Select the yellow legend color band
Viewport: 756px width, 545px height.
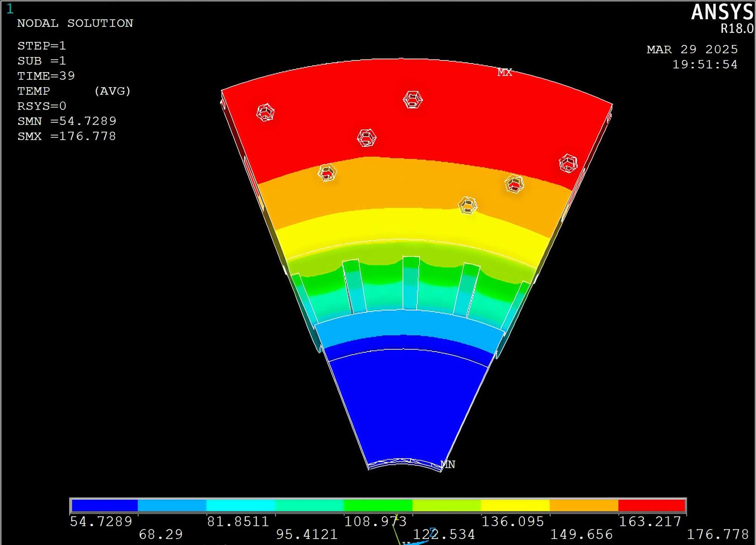click(x=515, y=505)
